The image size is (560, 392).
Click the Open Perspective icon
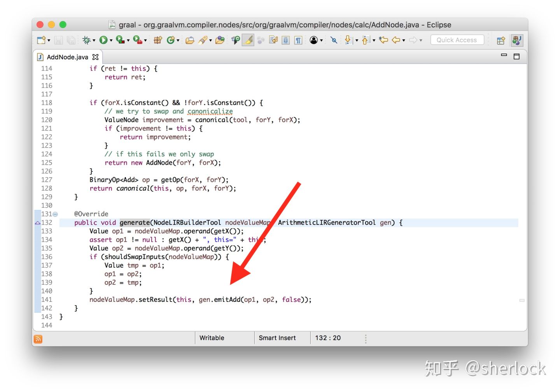[x=501, y=40]
